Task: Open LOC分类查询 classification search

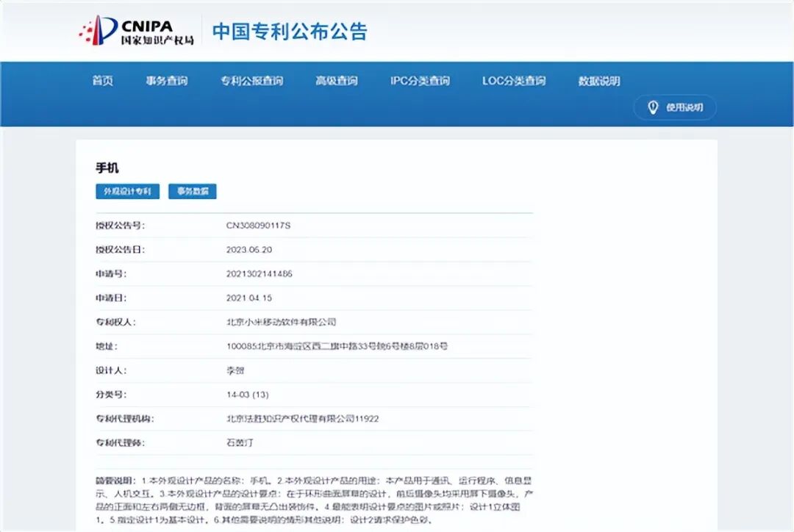Action: pos(512,81)
